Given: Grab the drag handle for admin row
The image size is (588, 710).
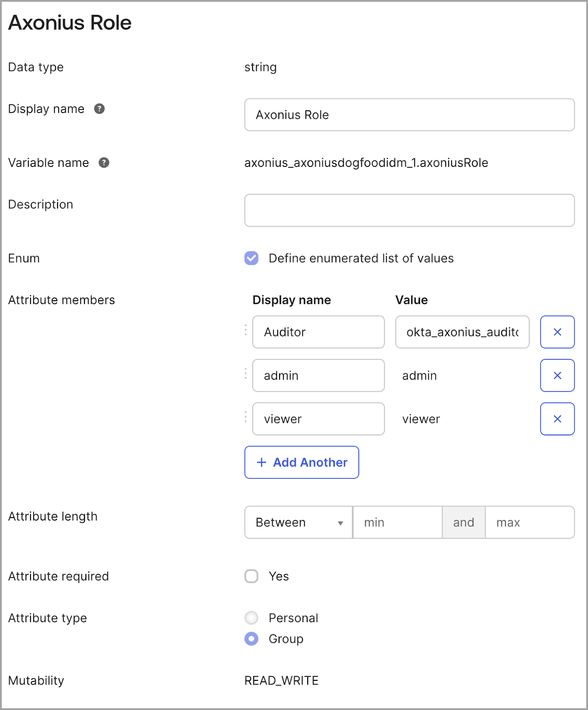Looking at the screenshot, I should pyautogui.click(x=246, y=373).
